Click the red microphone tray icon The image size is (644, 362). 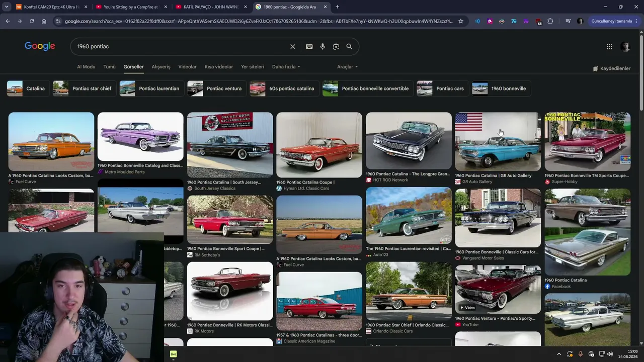581,354
